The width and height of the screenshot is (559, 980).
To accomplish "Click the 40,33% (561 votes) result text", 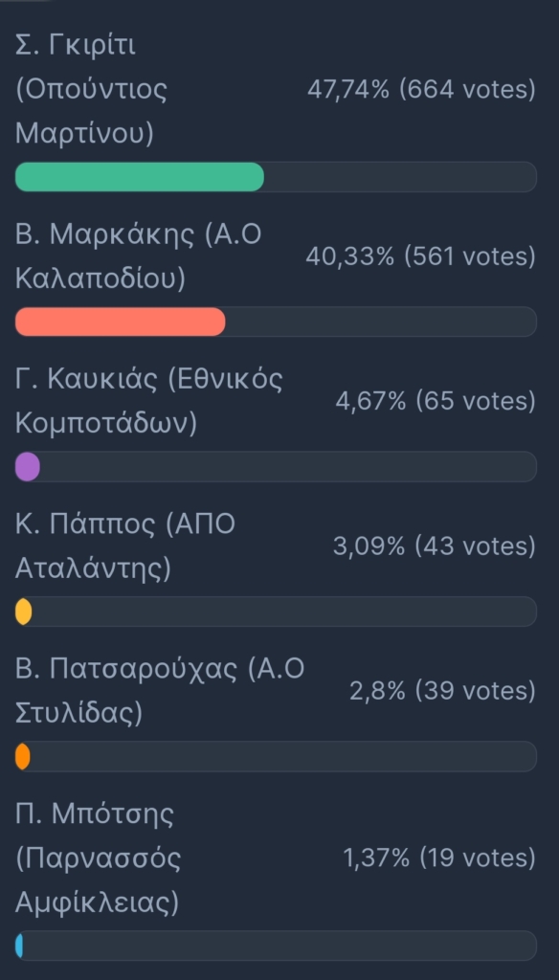I will [x=421, y=256].
